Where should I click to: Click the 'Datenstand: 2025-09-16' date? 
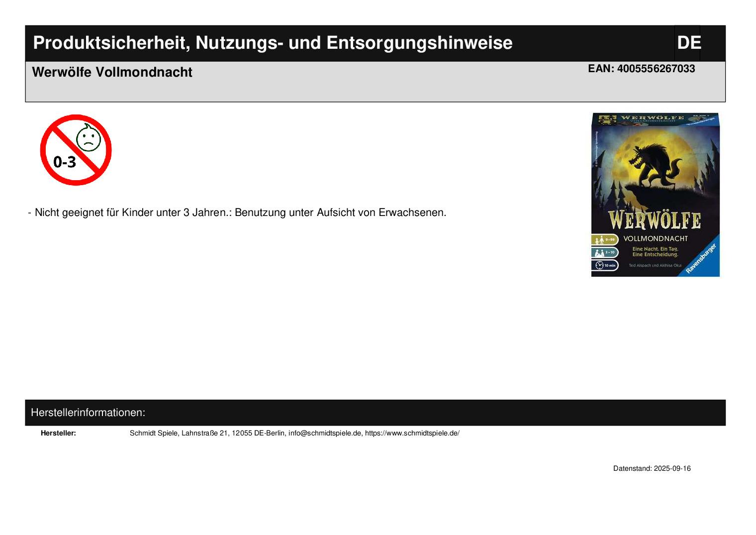pyautogui.click(x=652, y=468)
